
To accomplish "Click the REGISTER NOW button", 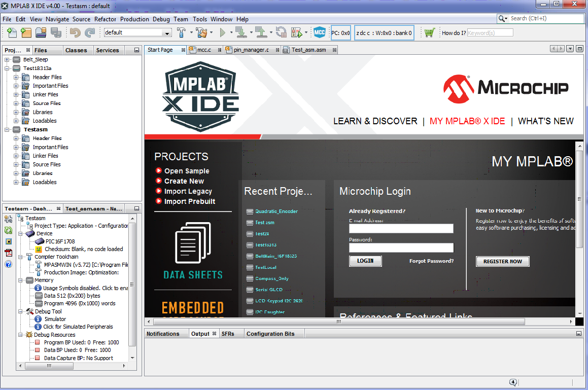I will tap(502, 261).
